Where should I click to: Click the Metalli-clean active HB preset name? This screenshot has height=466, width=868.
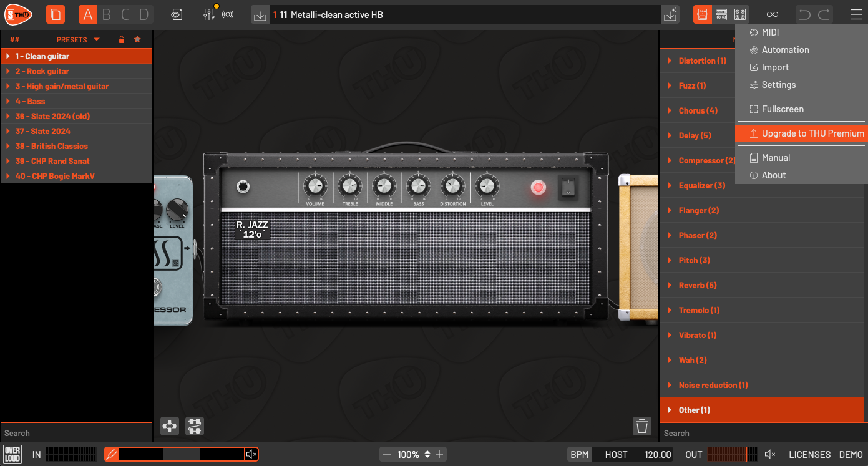tap(337, 14)
